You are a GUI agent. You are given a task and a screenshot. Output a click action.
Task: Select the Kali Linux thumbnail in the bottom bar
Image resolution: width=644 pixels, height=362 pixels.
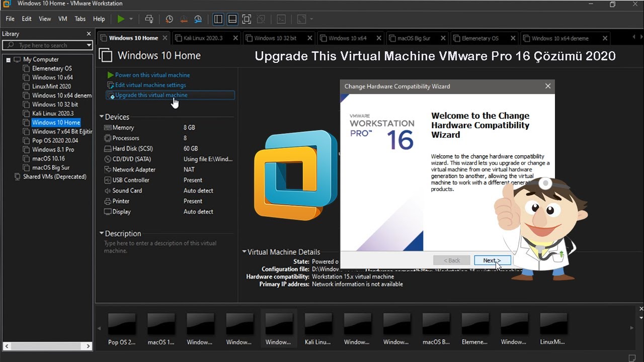point(318,329)
